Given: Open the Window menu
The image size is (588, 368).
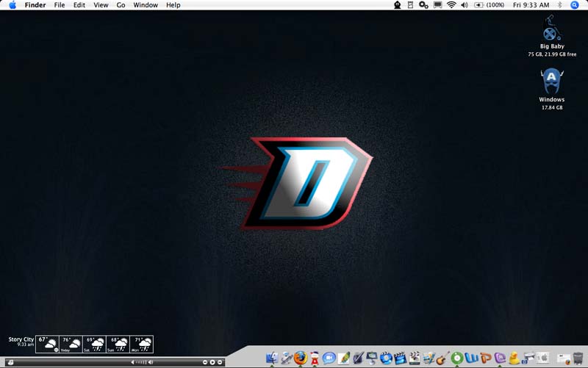Looking at the screenshot, I should 146,5.
